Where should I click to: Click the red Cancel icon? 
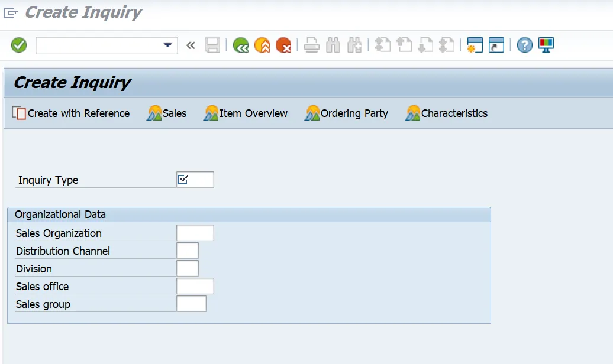pyautogui.click(x=283, y=45)
